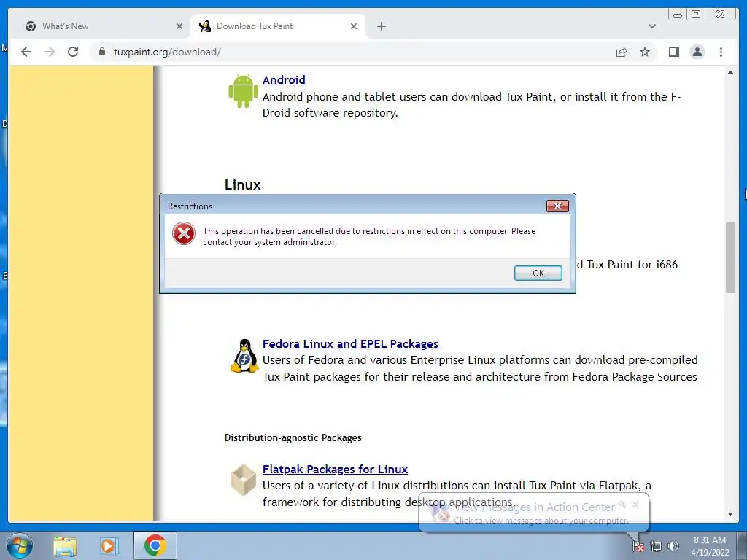
Task: Open Fedora Linux and EPEL Packages link
Action: pyautogui.click(x=350, y=344)
